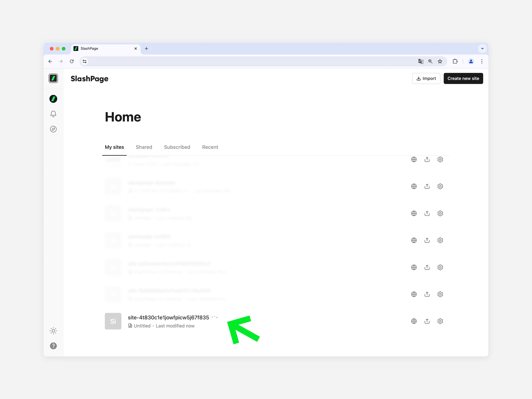Go back in the browser
Image resolution: width=532 pixels, height=399 pixels.
click(x=50, y=62)
